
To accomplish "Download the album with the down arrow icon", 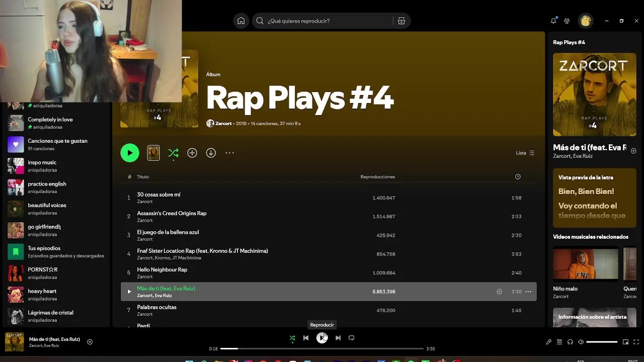I will click(x=211, y=153).
